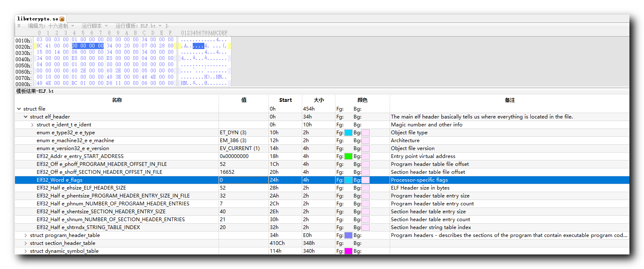Click the 颜色 column header

[363, 100]
